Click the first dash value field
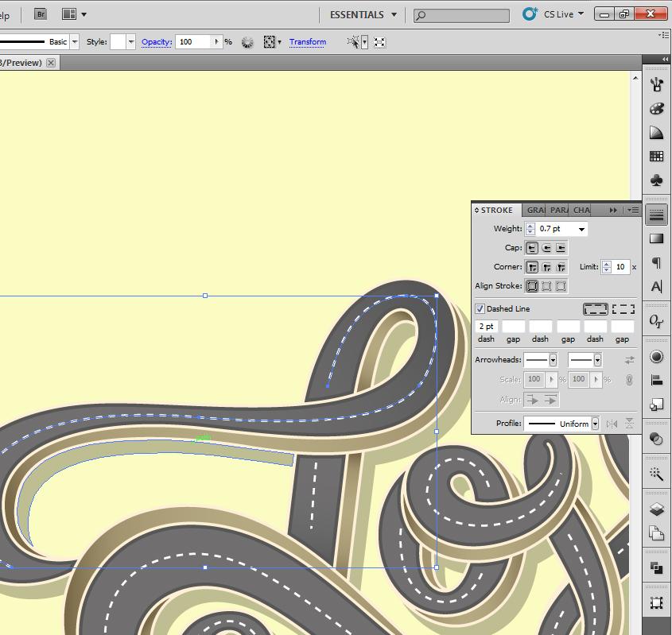The width and height of the screenshot is (672, 635). [x=486, y=327]
